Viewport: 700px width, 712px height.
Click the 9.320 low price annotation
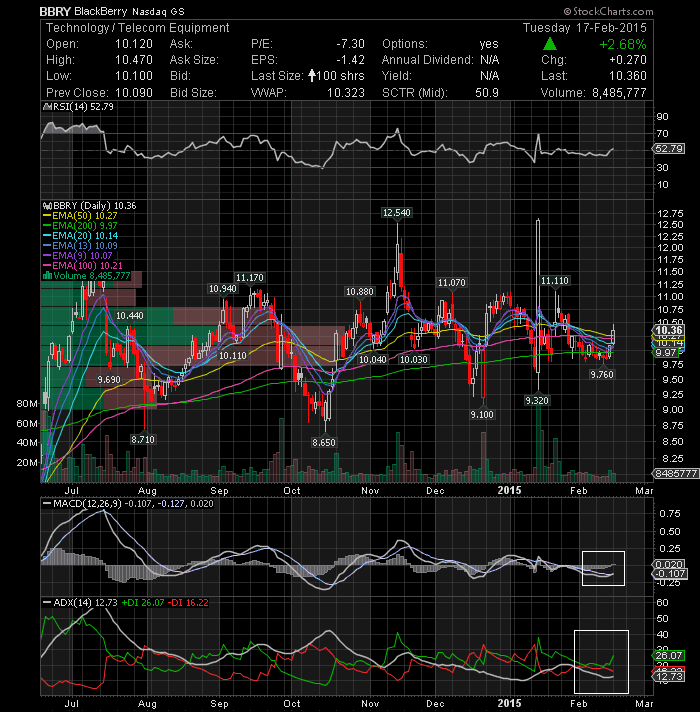537,400
